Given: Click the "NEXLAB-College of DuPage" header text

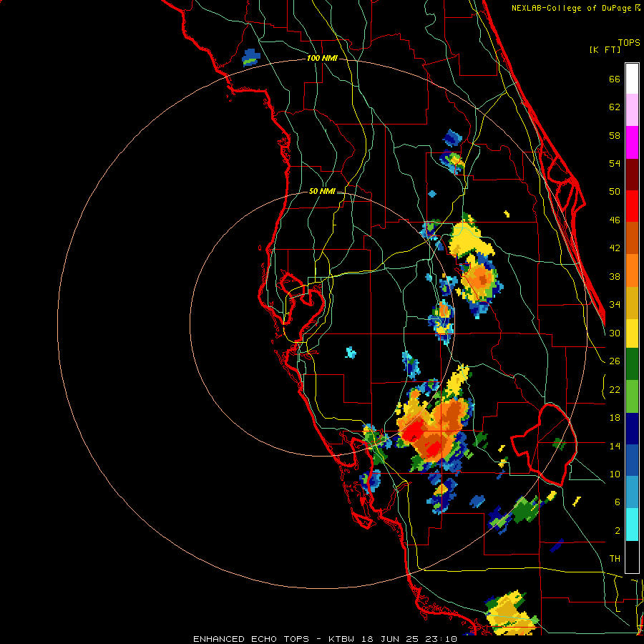Looking at the screenshot, I should [x=572, y=8].
